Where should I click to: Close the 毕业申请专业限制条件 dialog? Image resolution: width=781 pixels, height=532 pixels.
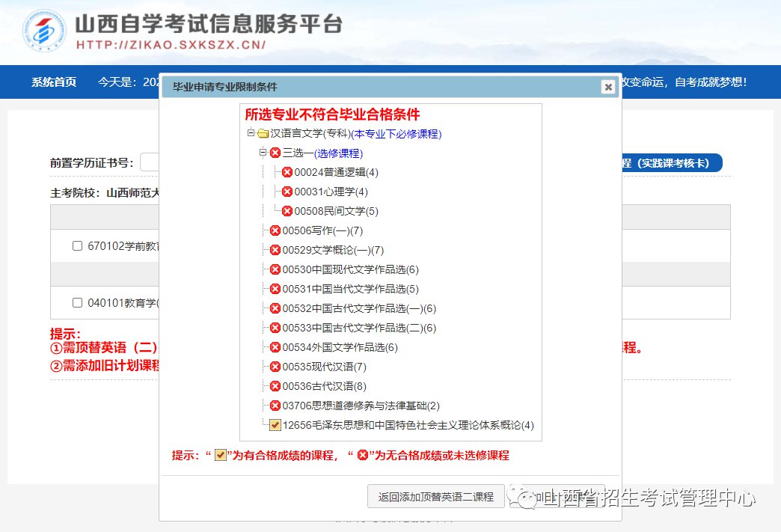pyautogui.click(x=608, y=87)
